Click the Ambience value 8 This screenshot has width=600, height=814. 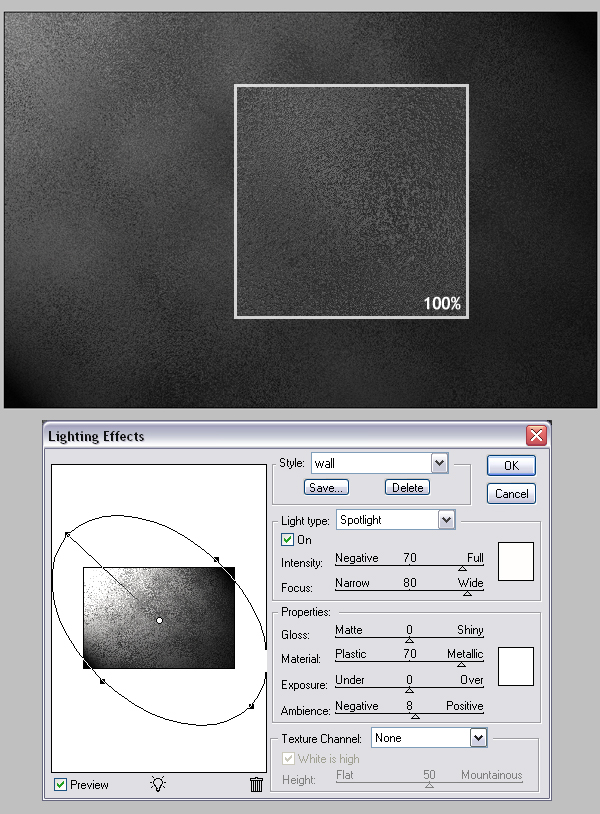[x=410, y=706]
